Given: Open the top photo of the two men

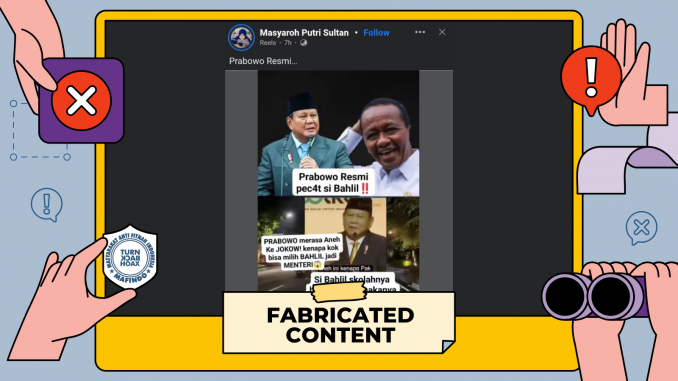Looking at the screenshot, I should (338, 133).
